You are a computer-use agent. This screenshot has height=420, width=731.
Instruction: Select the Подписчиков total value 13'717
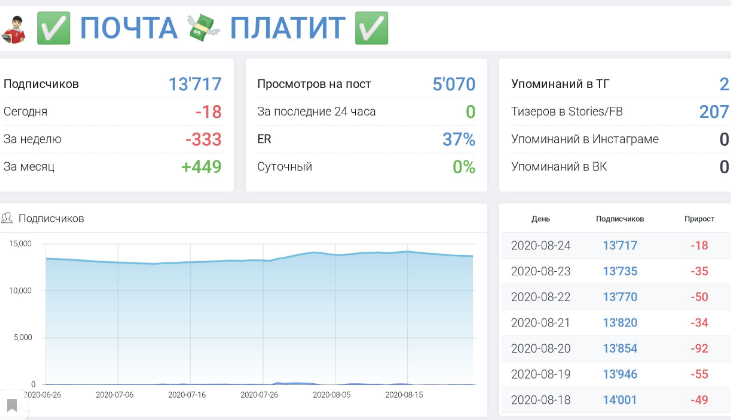pyautogui.click(x=195, y=84)
